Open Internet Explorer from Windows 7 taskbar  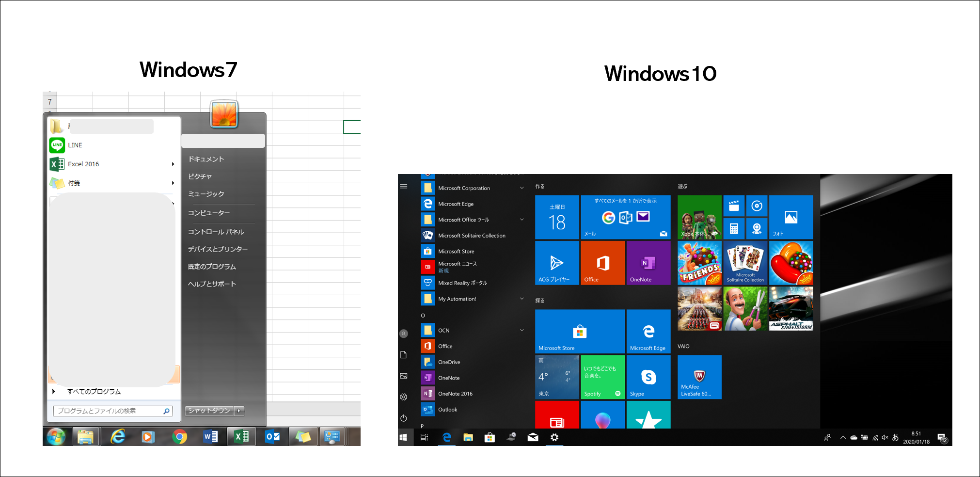(118, 437)
